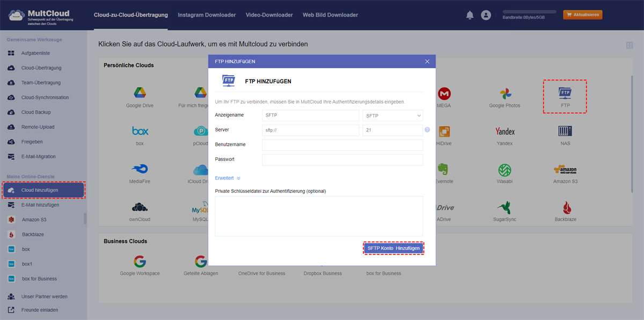Open the Instagram Downloader tab
The image size is (644, 320).
(207, 15)
